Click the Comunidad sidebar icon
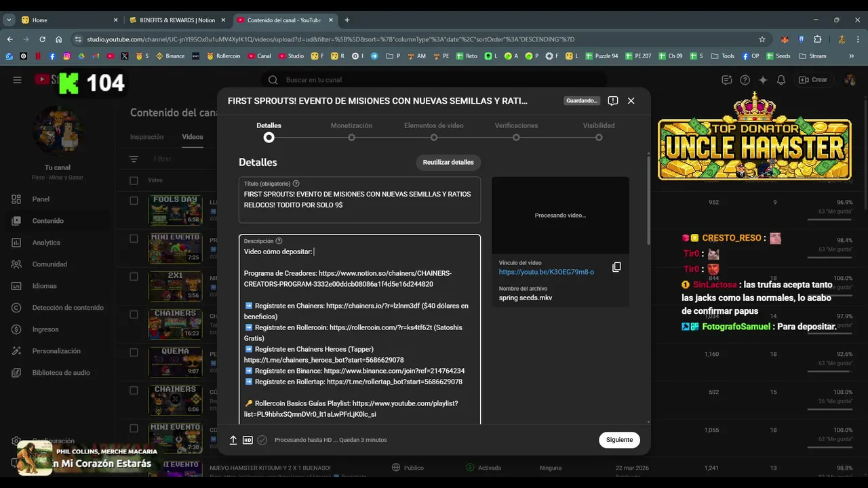This screenshot has height=488, width=868. coord(16,264)
